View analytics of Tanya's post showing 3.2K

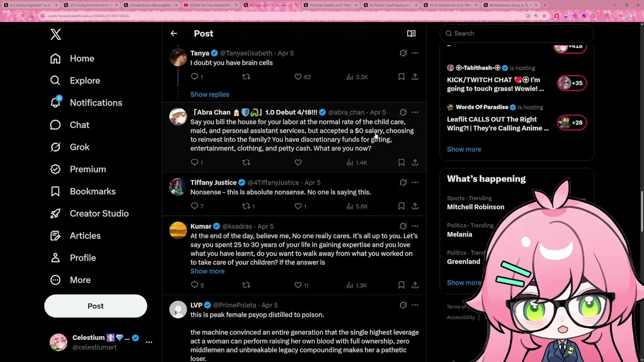(x=357, y=77)
